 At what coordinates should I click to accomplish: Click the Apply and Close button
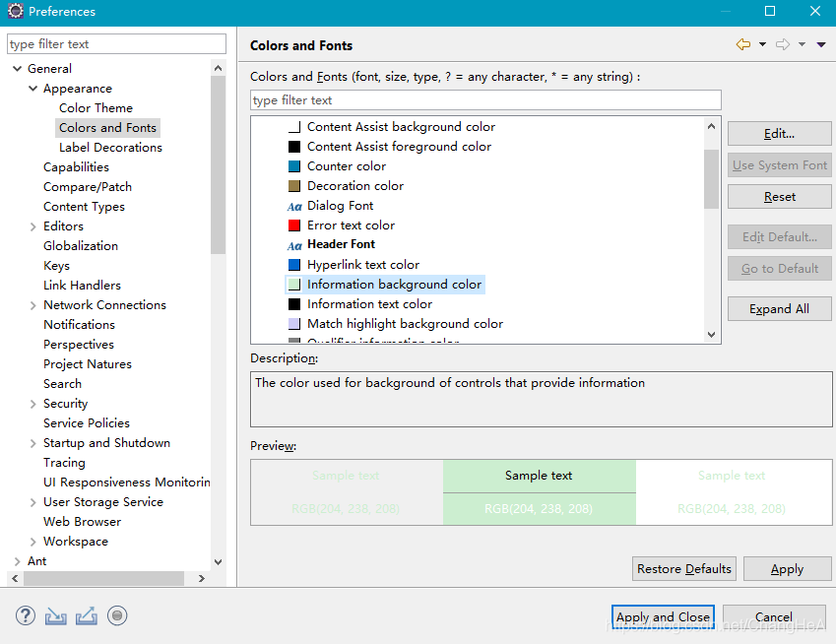click(664, 616)
